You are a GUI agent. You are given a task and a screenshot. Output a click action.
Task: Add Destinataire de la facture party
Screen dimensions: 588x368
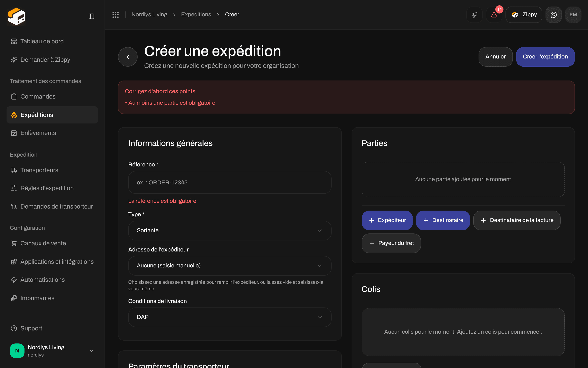(517, 220)
